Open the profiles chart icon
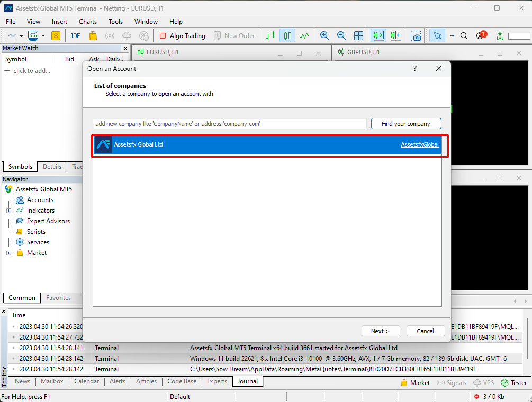 tap(33, 35)
